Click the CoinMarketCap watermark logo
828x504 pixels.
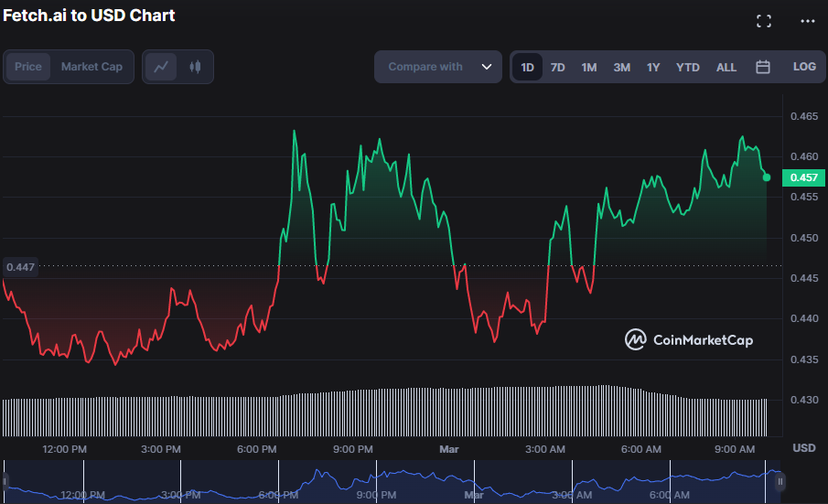click(689, 340)
